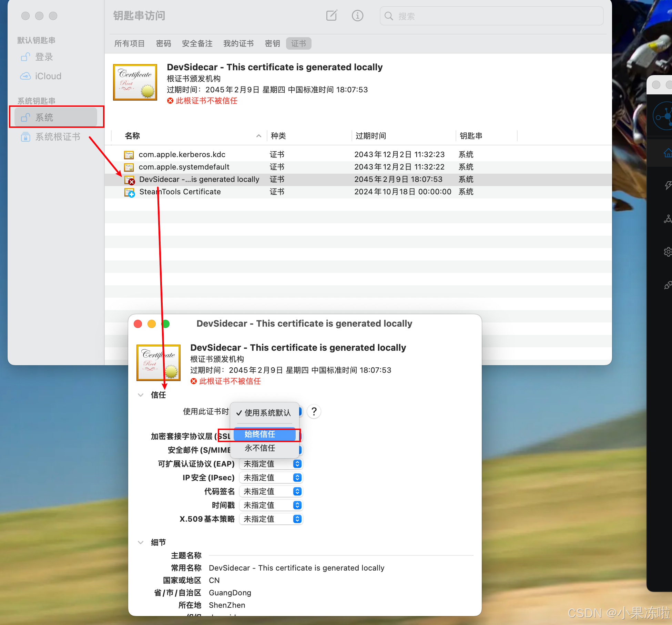Click the compose new note icon
Screen dimensions: 672x625
tap(332, 16)
